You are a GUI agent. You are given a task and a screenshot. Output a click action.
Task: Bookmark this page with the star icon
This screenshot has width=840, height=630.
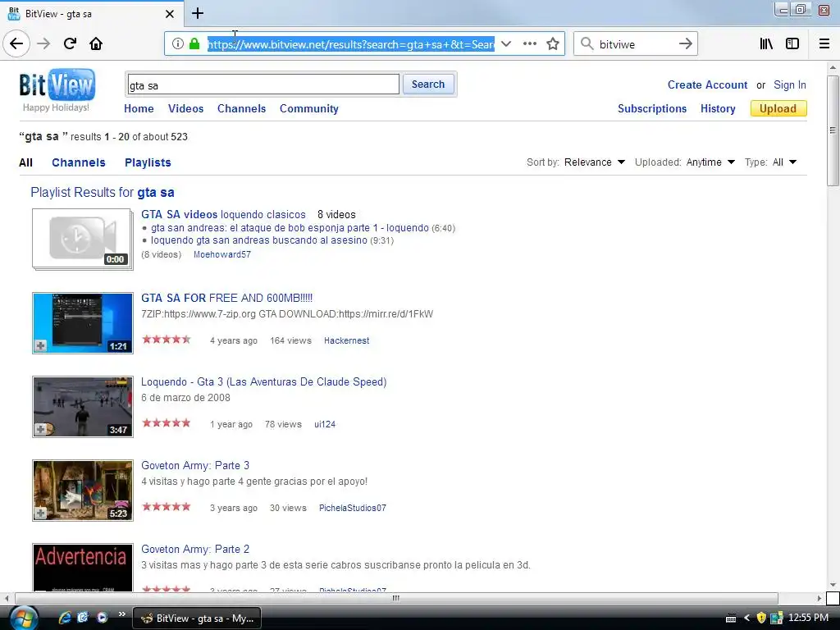(553, 44)
